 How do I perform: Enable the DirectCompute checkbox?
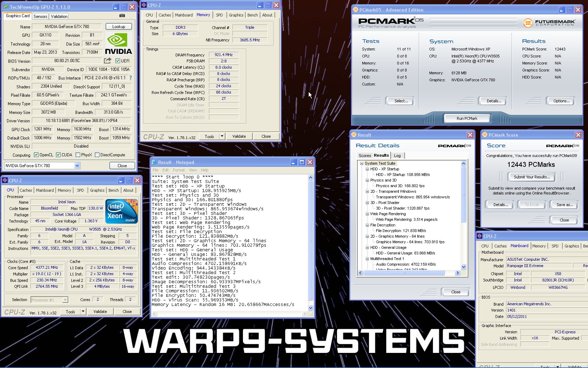coord(97,155)
